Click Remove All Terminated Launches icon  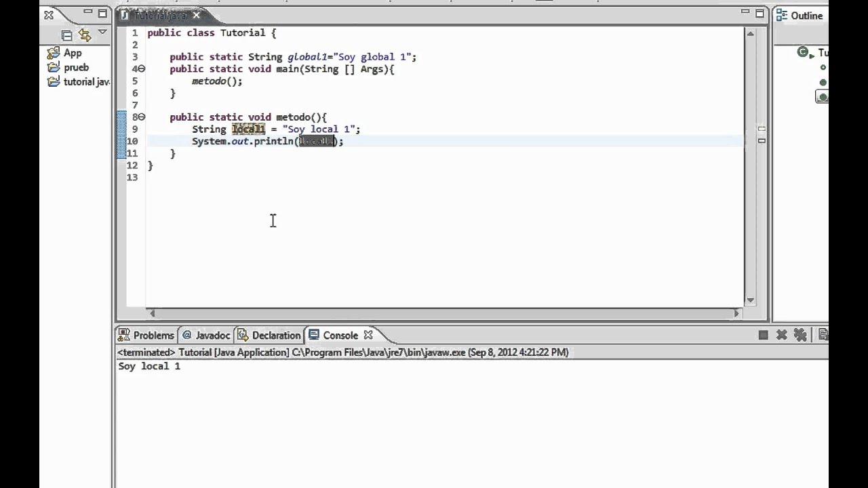(x=800, y=335)
